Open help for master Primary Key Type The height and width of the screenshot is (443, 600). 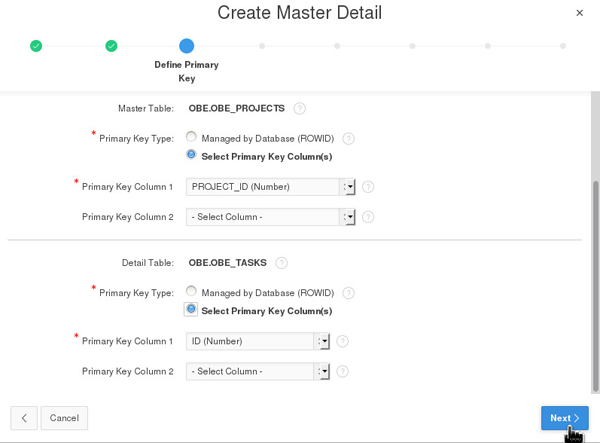tap(349, 139)
